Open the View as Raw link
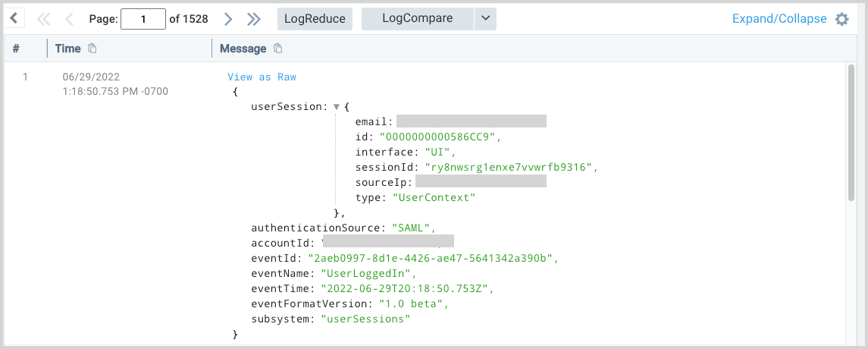This screenshot has height=349, width=868. pyautogui.click(x=262, y=77)
